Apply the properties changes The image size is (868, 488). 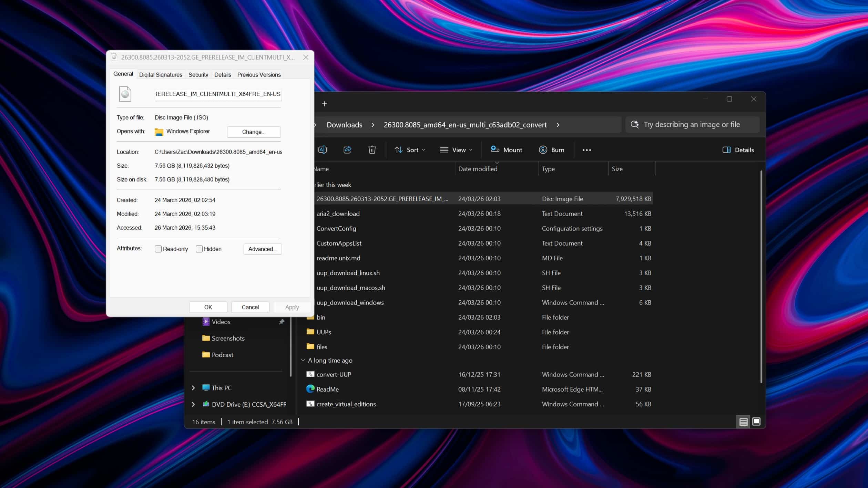pos(292,307)
